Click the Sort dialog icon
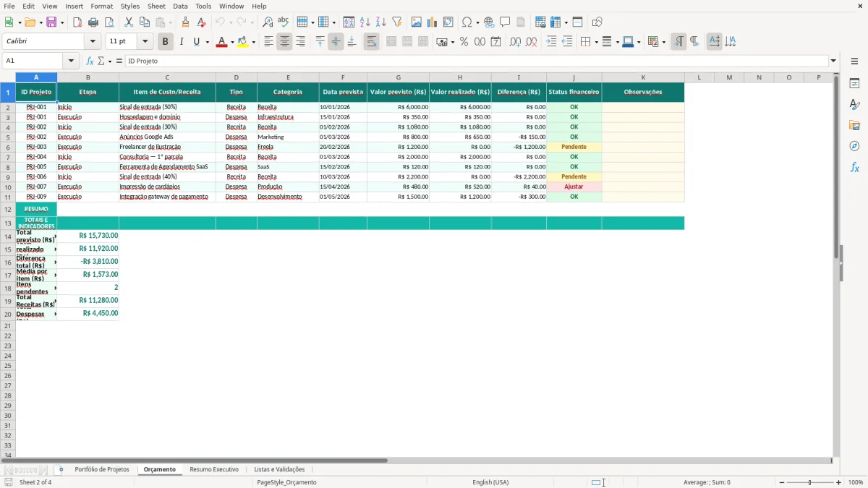 click(x=349, y=22)
